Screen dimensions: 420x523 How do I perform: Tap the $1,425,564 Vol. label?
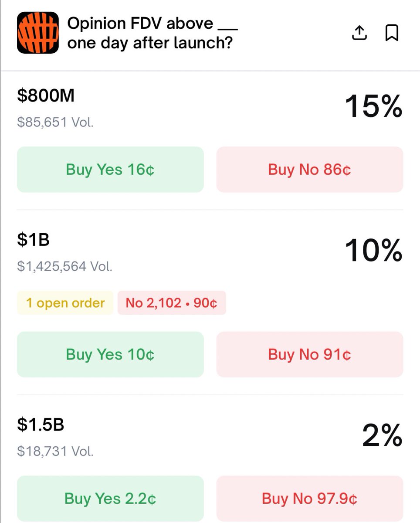65,266
